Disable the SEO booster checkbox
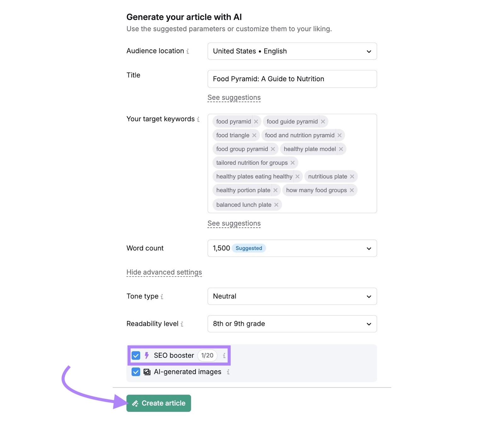 tap(136, 356)
